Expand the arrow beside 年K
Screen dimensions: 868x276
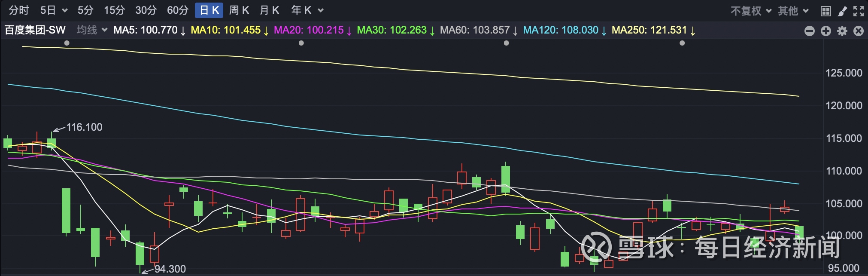(x=321, y=11)
